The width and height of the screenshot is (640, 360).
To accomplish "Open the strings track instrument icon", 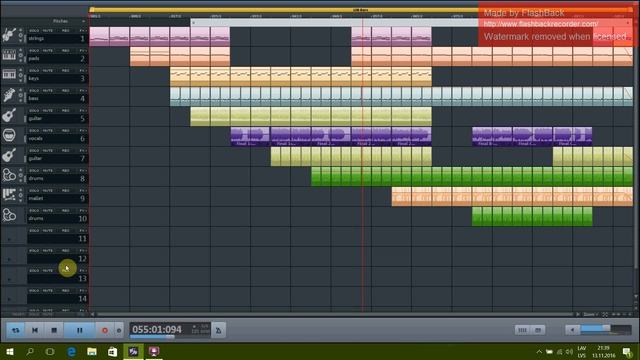I will click(x=9, y=35).
